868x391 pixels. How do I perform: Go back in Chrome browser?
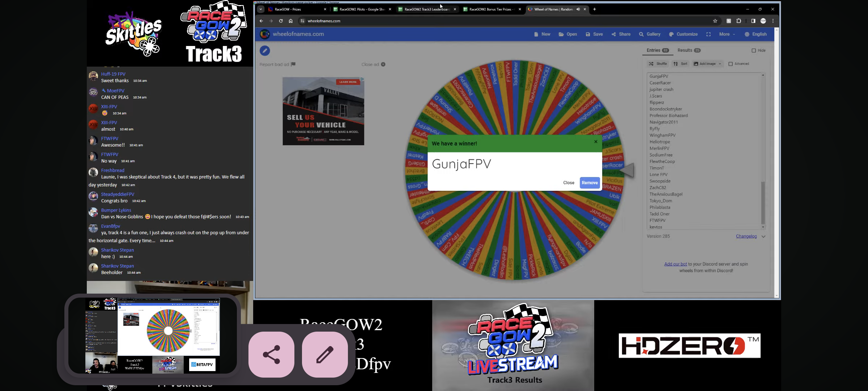(261, 21)
